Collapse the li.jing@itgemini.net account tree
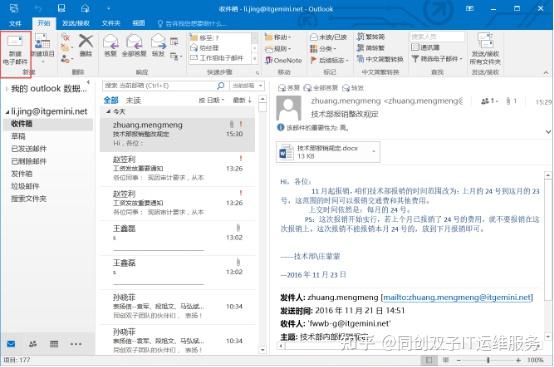Image resolution: width=554 pixels, height=367 pixels. [x=7, y=112]
